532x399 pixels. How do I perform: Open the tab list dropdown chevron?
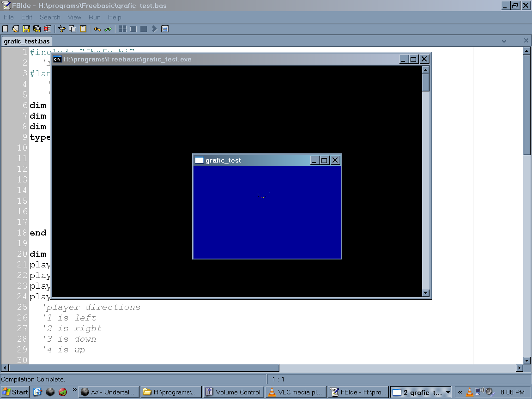pos(504,41)
